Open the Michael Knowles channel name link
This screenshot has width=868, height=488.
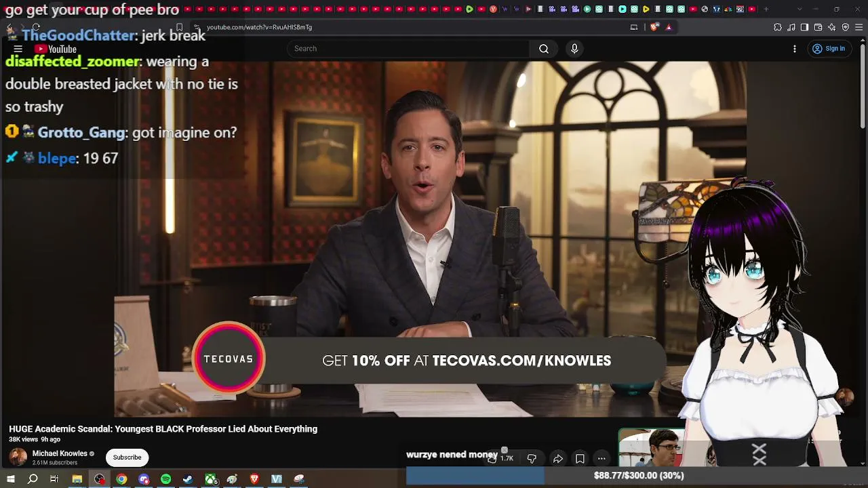60,453
